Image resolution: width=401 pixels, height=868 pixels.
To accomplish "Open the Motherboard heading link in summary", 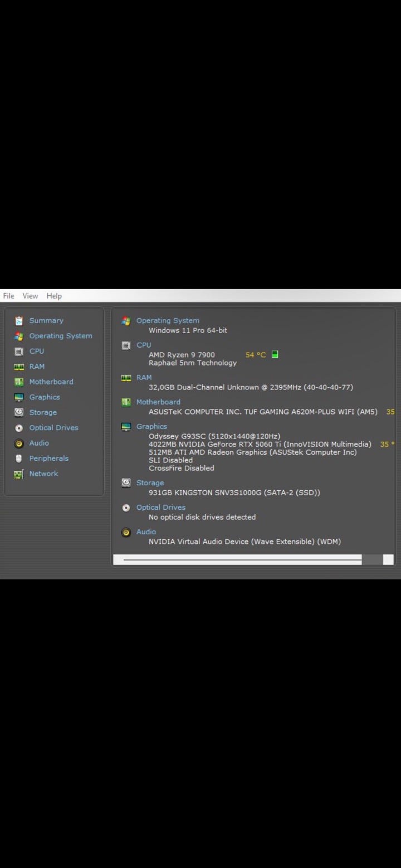I will (158, 402).
